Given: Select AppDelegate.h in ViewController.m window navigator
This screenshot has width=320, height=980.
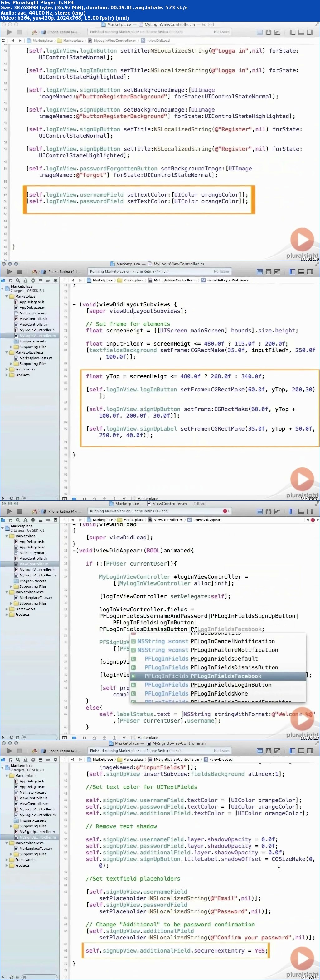Looking at the screenshot, I should 32,542.
